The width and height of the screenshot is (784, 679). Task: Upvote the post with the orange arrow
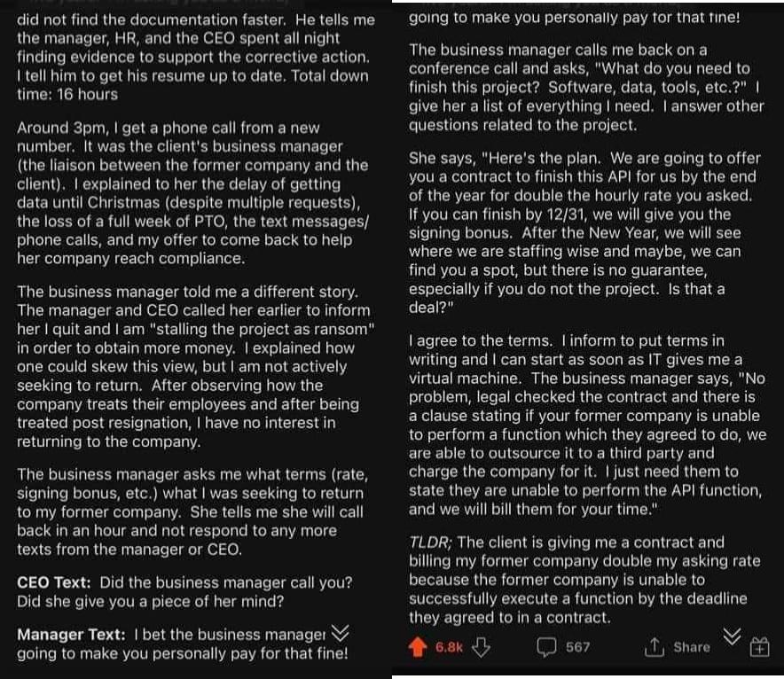point(419,647)
